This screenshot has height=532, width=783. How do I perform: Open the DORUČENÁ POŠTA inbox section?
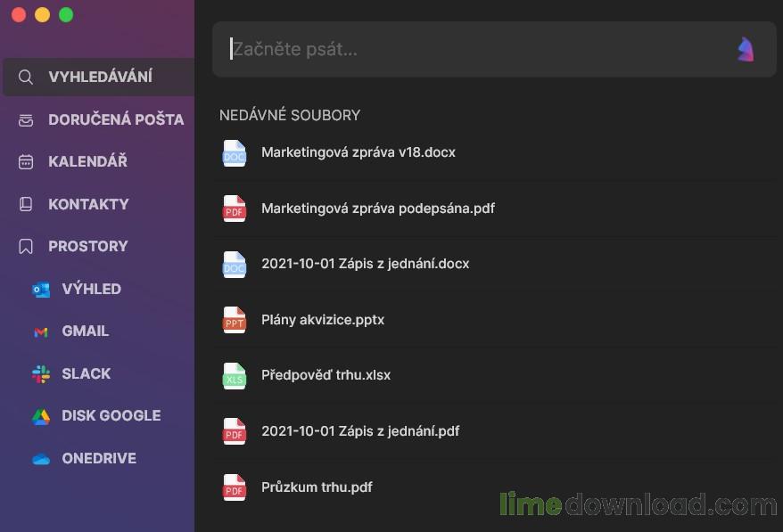coord(116,119)
